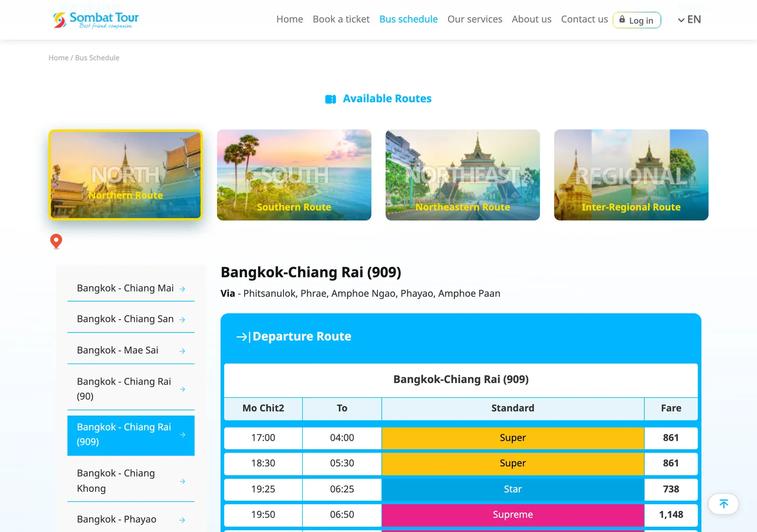Click the scroll-to-top arrow button
This screenshot has width=757, height=532.
click(723, 504)
